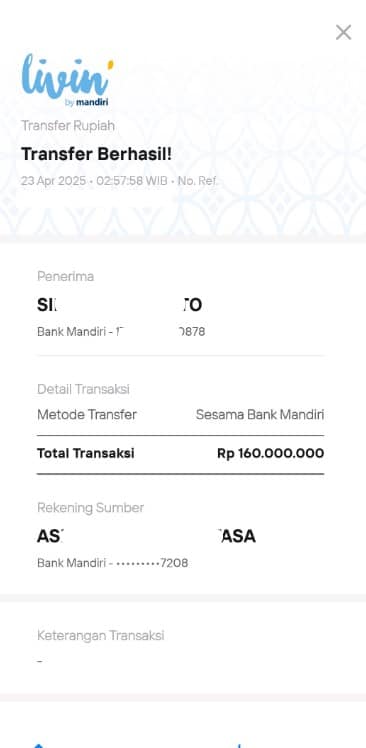This screenshot has width=366, height=748.
Task: Tap the Keterangan Transaksi label
Action: point(101,635)
